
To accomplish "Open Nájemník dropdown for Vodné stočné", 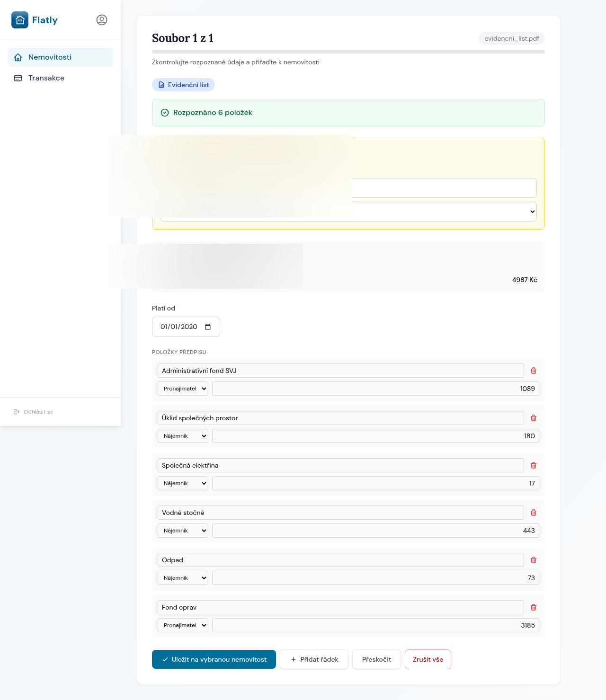I will click(x=183, y=531).
